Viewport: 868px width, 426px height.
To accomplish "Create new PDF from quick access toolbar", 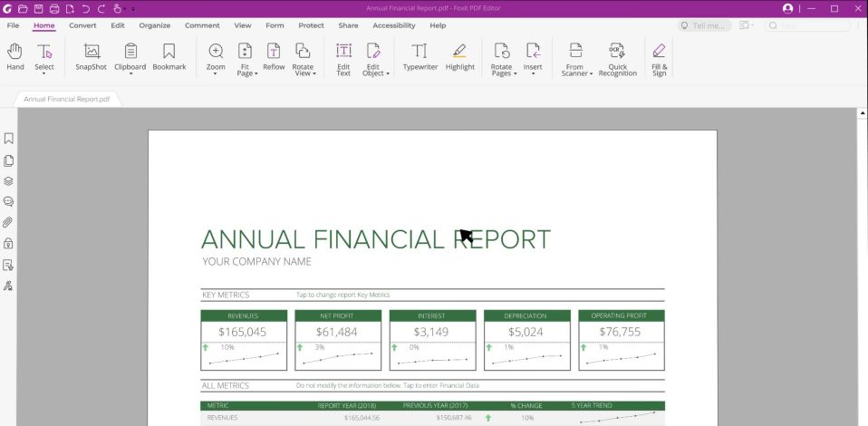I will [x=70, y=9].
